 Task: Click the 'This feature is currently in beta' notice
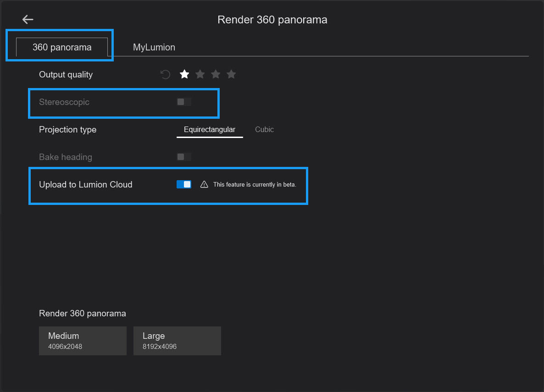pyautogui.click(x=255, y=185)
